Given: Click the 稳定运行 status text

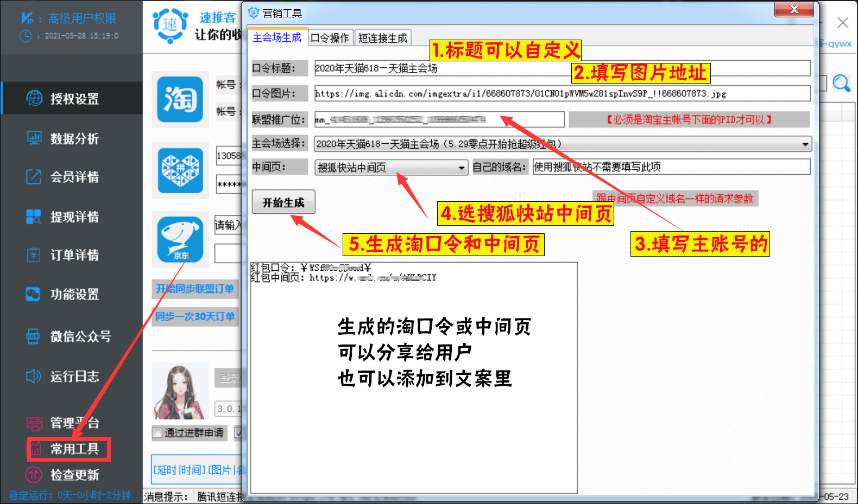Looking at the screenshot, I should (x=70, y=495).
